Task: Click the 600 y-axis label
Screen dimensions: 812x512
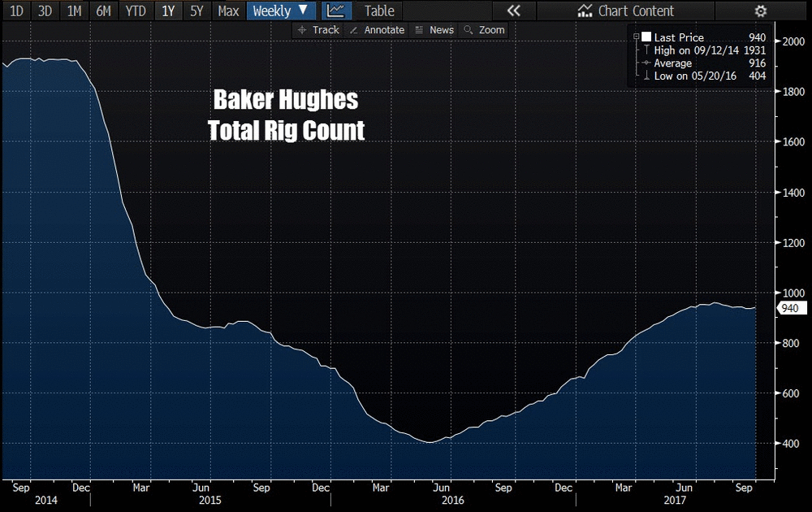Action: tap(790, 393)
